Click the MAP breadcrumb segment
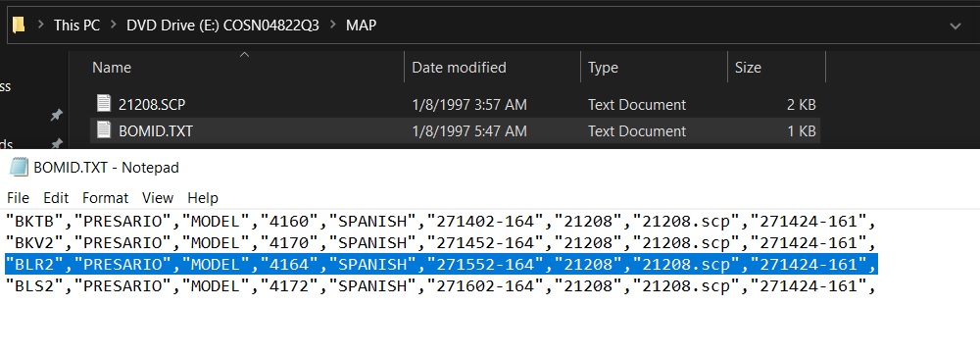This screenshot has width=980, height=357. [x=362, y=25]
